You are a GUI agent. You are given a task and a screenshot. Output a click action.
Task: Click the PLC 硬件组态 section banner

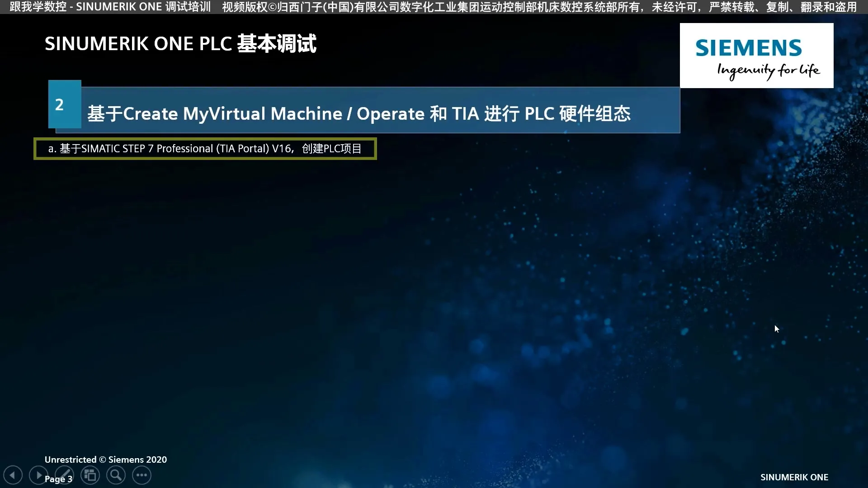(x=577, y=113)
